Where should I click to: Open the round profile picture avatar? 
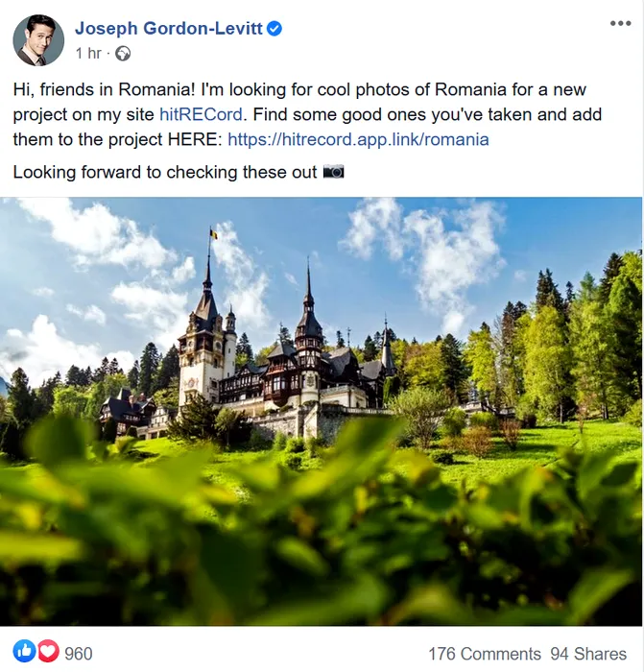tap(38, 40)
